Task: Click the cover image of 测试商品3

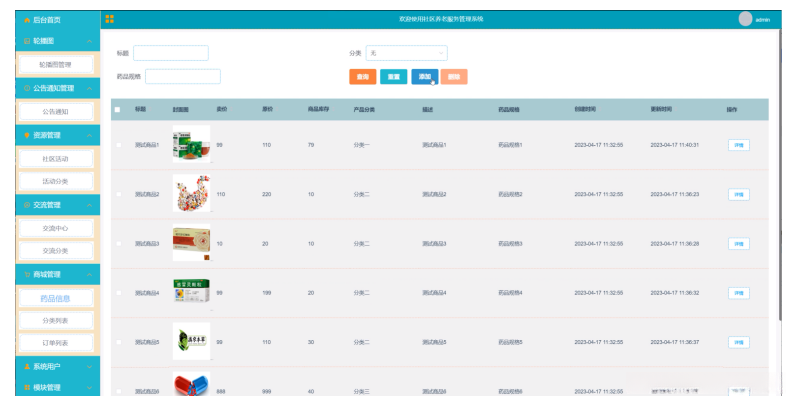Action: (x=192, y=243)
